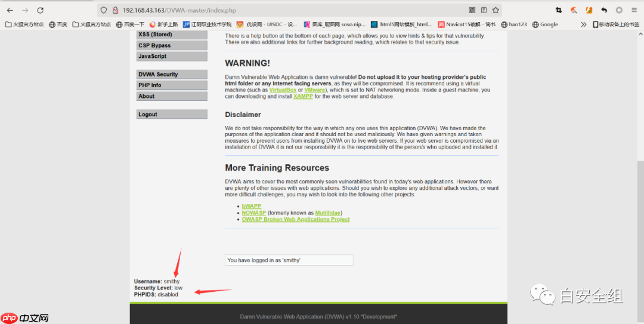Click the WARNING! heading
Image resolution: width=644 pixels, height=324 pixels.
click(247, 63)
